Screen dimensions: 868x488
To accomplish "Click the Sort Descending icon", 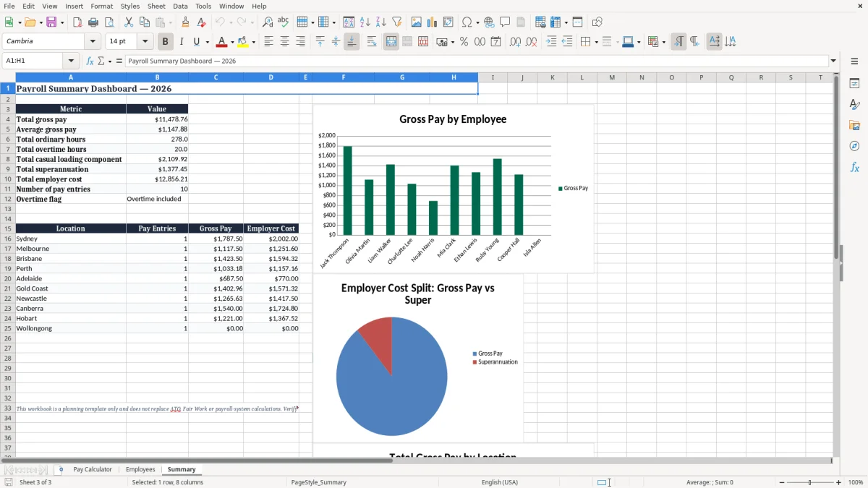I will tap(380, 22).
